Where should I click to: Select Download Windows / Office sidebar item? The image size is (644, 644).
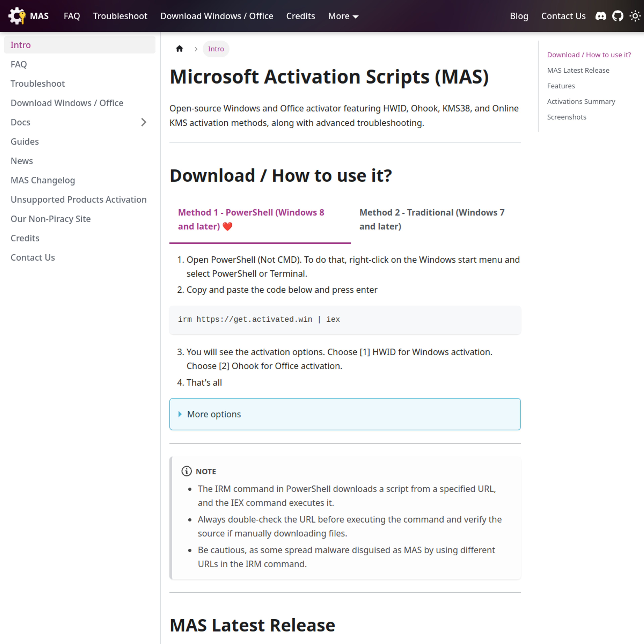point(80,103)
